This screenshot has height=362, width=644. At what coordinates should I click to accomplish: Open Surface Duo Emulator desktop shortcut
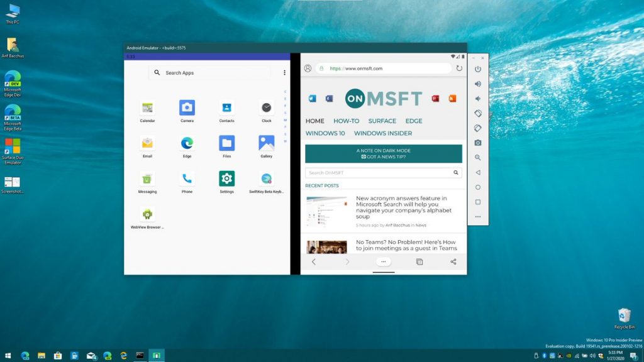pos(13,151)
